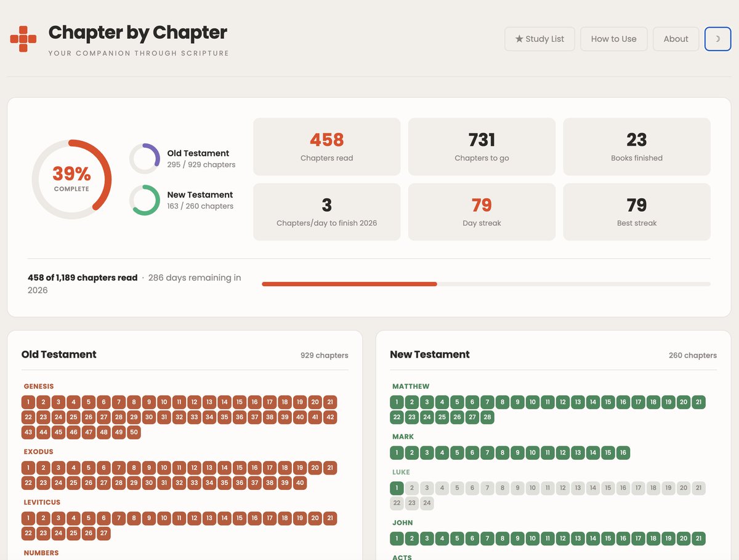Toggle Genesis chapter 1 as read
Image resolution: width=739 pixels, height=560 pixels.
click(28, 402)
